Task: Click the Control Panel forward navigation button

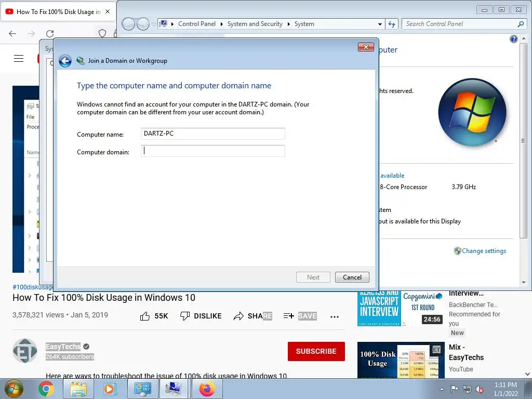Action: click(143, 24)
